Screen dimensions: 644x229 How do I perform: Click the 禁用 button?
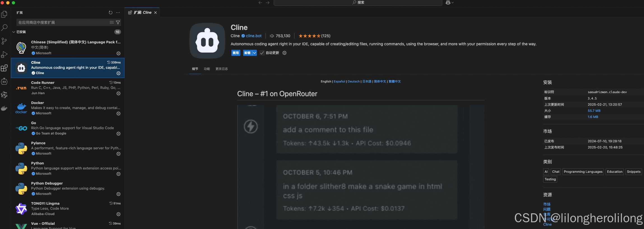coord(236,53)
